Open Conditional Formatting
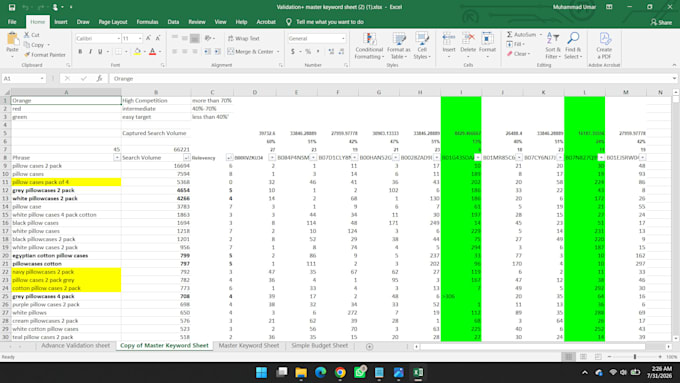680x383 pixels. [369, 46]
